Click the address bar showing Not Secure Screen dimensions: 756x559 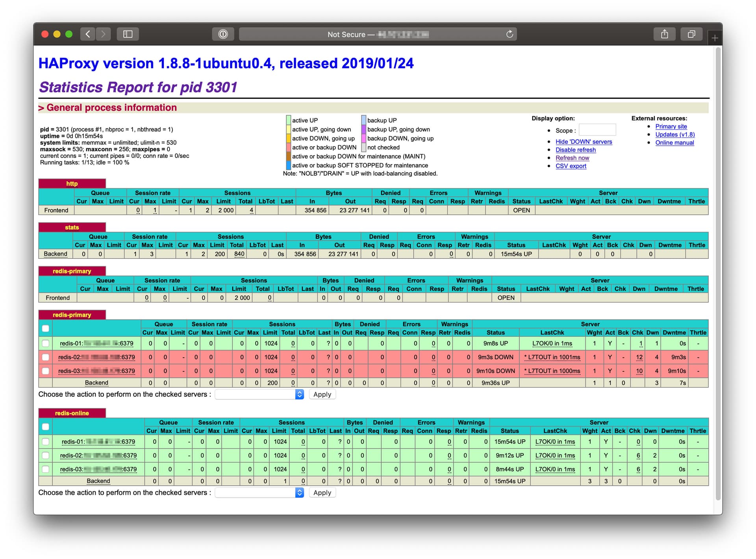tap(378, 34)
